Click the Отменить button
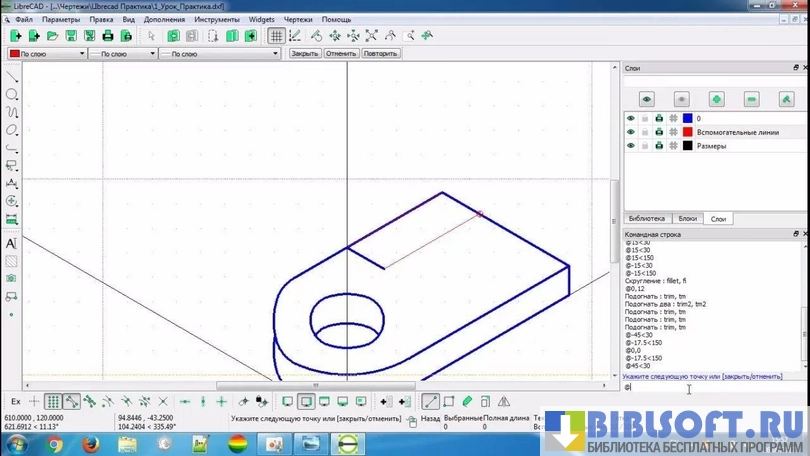This screenshot has width=810, height=456. [x=340, y=54]
